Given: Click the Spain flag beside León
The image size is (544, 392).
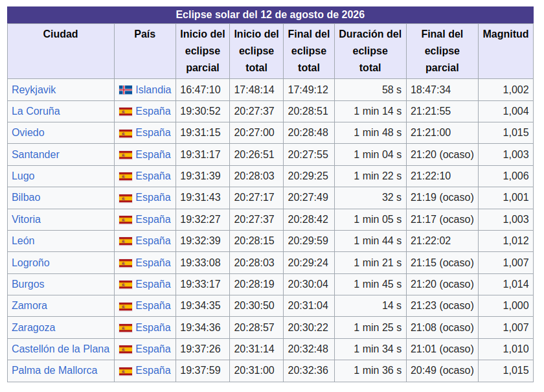Looking at the screenshot, I should 126,241.
